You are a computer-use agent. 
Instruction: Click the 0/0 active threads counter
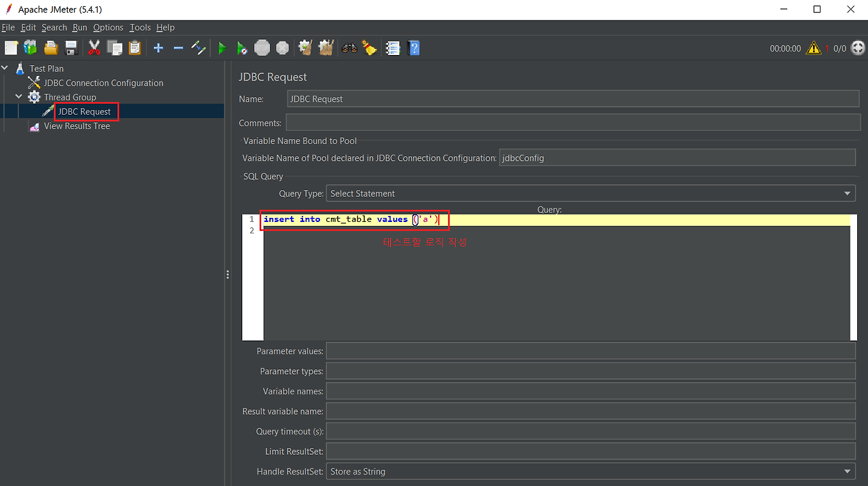(840, 49)
